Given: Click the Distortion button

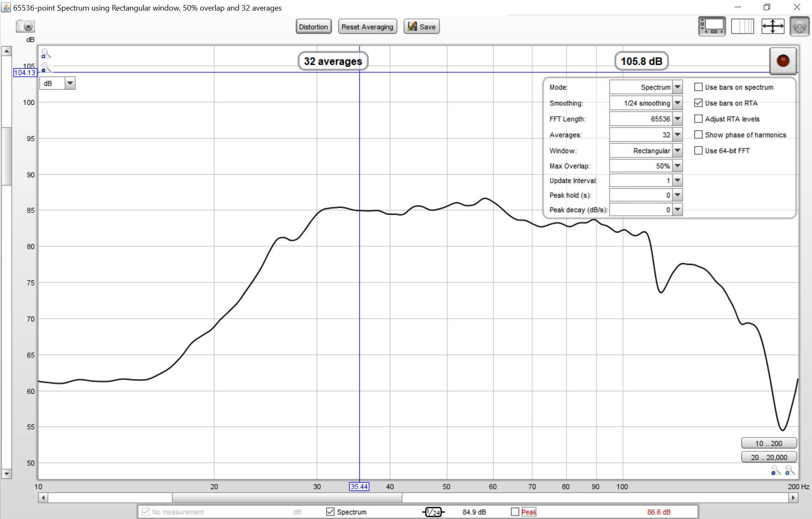Looking at the screenshot, I should coord(313,27).
